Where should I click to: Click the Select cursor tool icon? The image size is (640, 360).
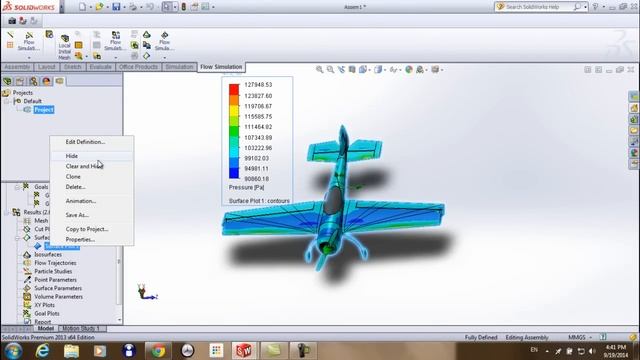167,7
